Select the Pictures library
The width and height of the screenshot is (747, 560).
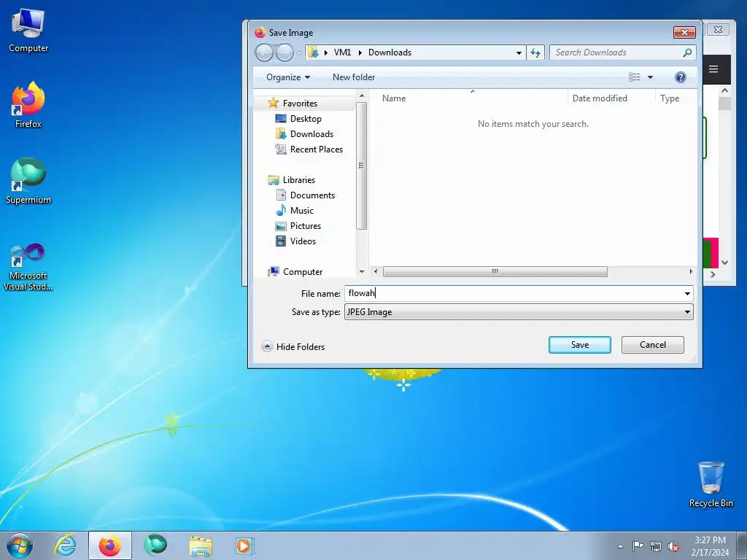(x=306, y=226)
